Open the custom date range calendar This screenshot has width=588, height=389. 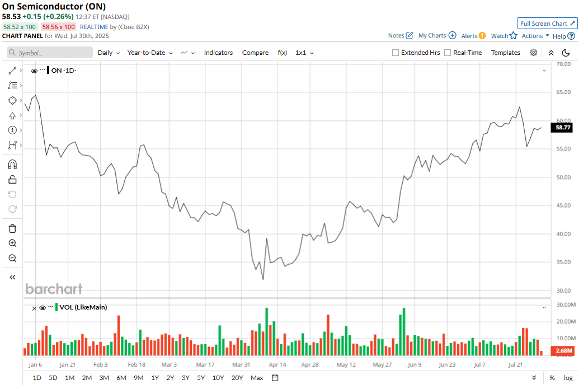tap(275, 378)
